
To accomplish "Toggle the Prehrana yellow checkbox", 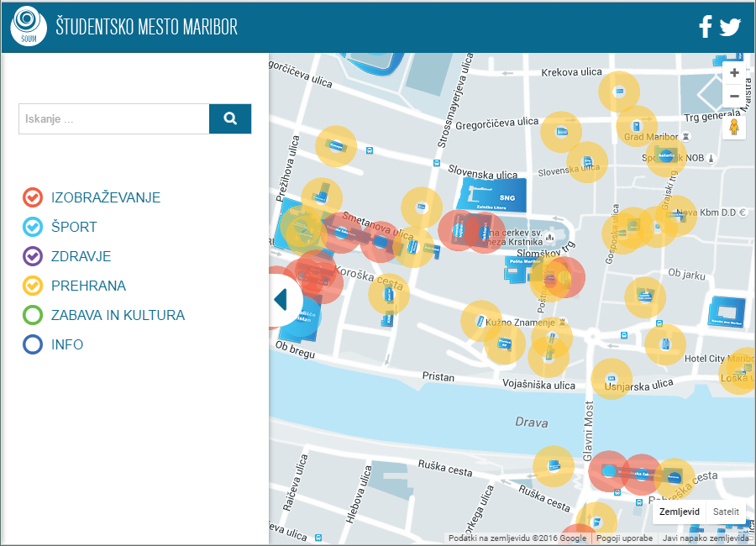I will click(x=32, y=286).
